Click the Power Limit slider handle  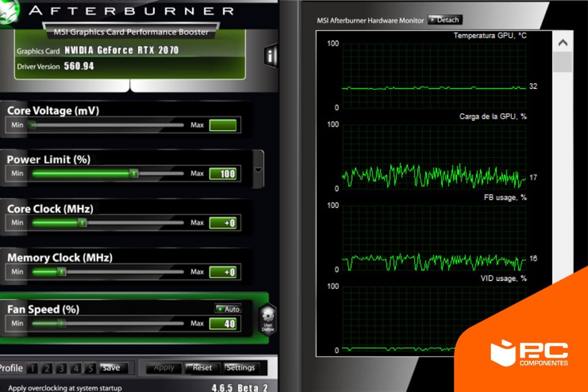click(133, 173)
